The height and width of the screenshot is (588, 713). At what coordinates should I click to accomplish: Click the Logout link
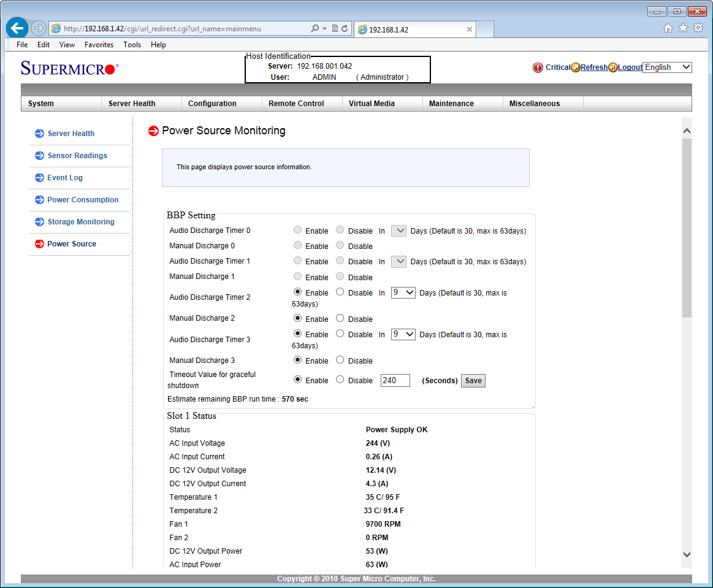tap(630, 67)
